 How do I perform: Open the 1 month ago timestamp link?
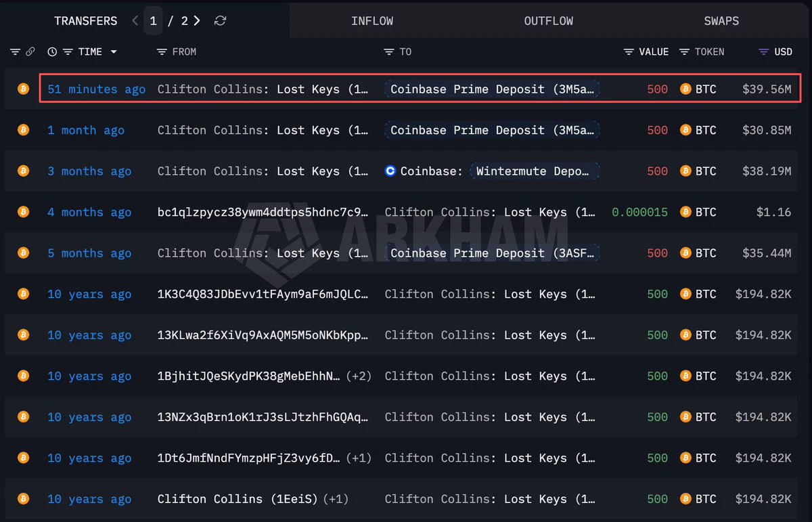coord(86,130)
